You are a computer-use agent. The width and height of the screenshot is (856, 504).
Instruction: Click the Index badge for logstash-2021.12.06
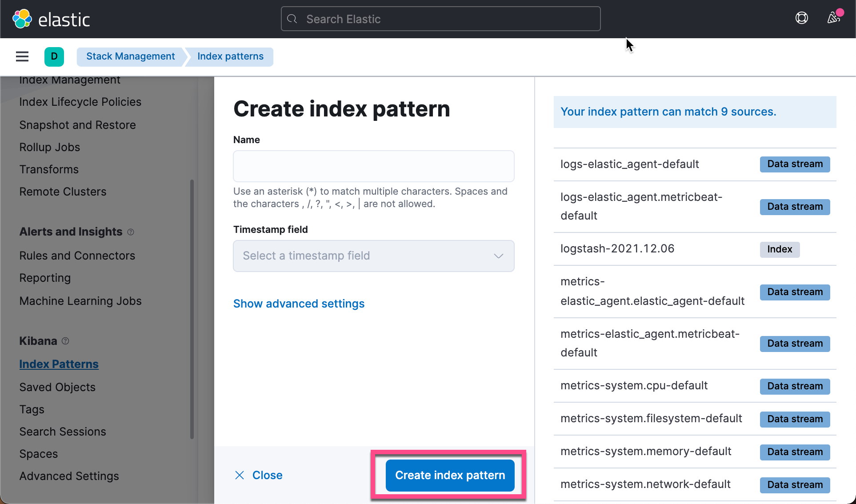point(779,249)
